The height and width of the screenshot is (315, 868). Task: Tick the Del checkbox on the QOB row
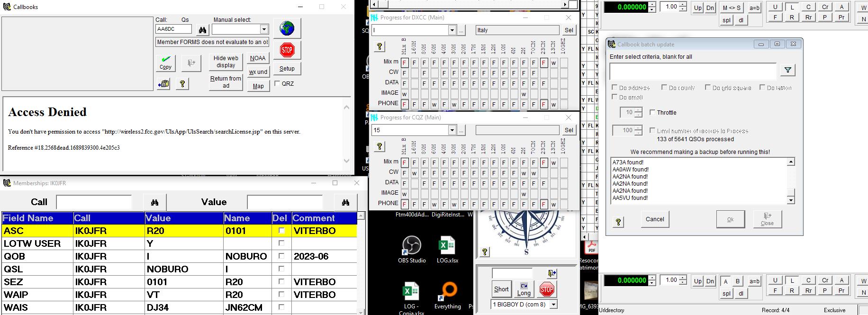point(281,256)
